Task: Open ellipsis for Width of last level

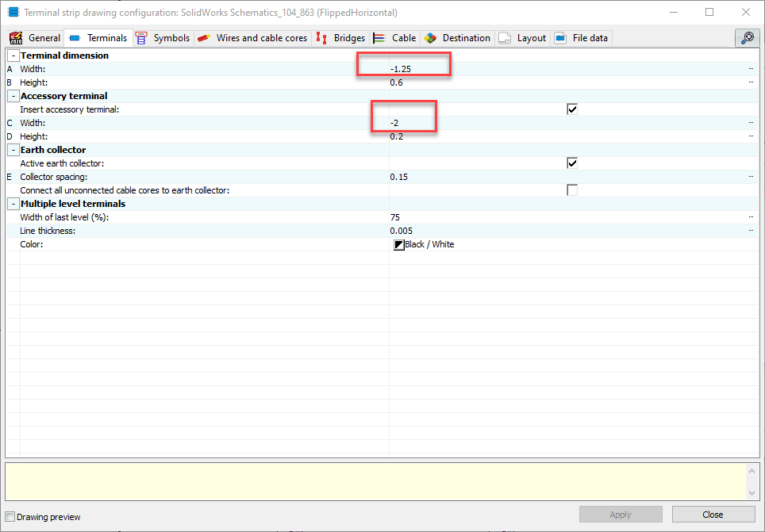Action: pyautogui.click(x=751, y=217)
